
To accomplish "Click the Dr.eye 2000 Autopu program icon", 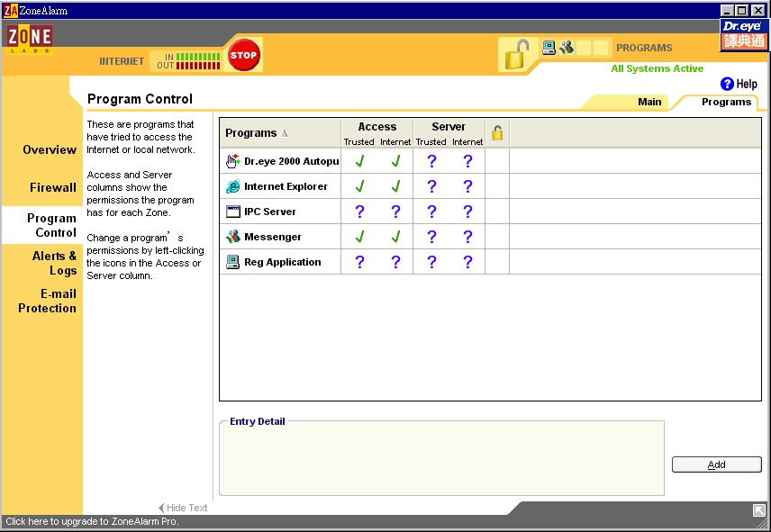I will pyautogui.click(x=232, y=161).
